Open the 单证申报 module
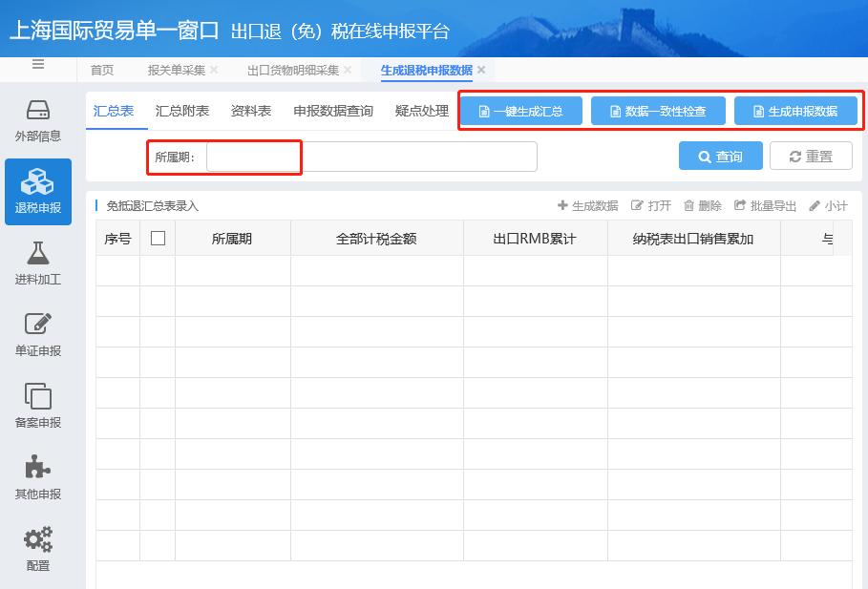This screenshot has width=868, height=589. point(37,332)
